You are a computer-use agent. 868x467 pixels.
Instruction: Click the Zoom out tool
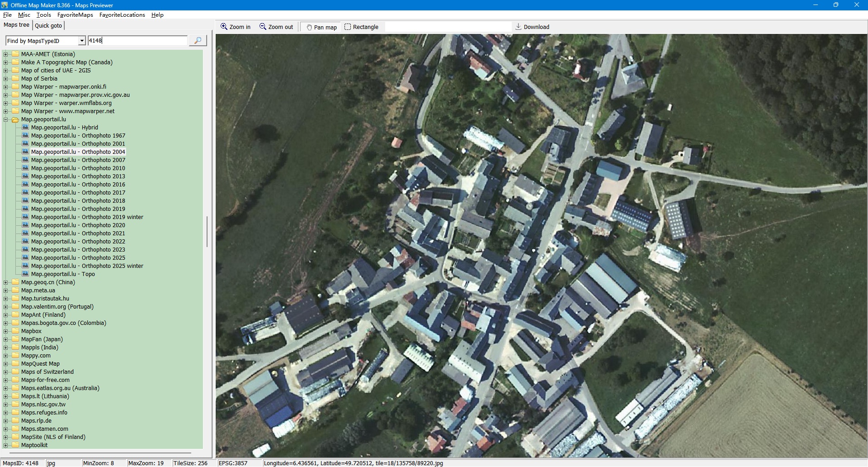pos(276,27)
